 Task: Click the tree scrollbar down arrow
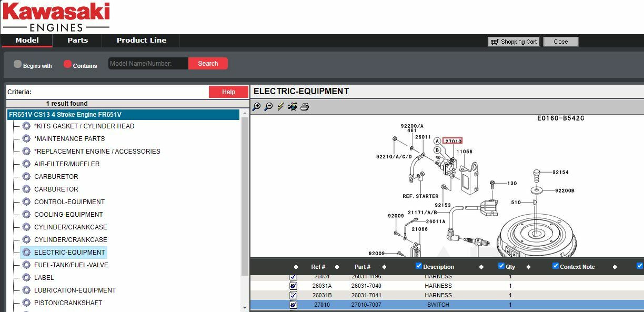tap(245, 307)
